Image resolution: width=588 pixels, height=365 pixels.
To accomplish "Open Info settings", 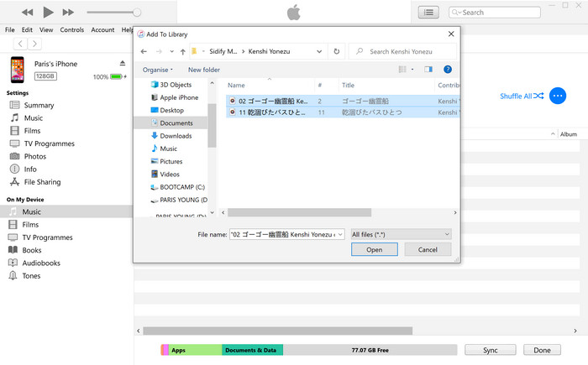I will click(x=30, y=169).
